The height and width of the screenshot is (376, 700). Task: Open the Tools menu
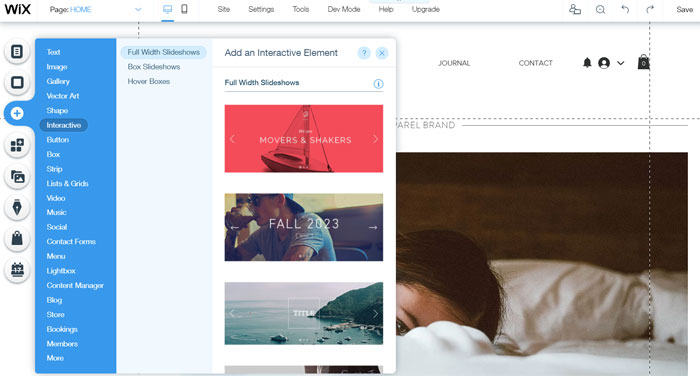[x=300, y=9]
